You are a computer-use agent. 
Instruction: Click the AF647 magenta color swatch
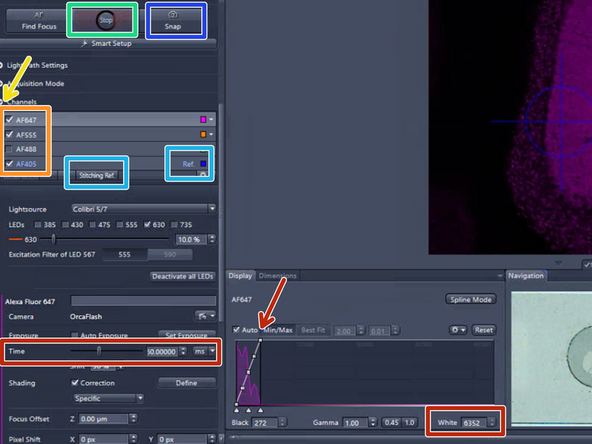tap(203, 120)
